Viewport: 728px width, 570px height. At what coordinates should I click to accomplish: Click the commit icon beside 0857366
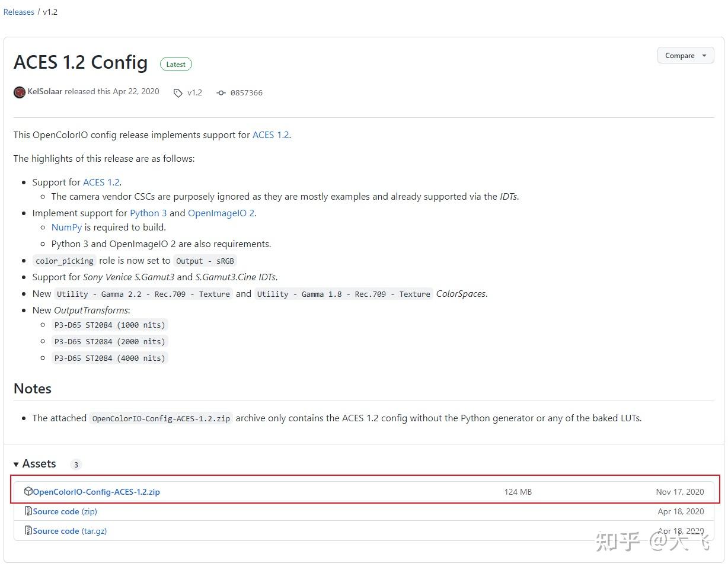221,93
